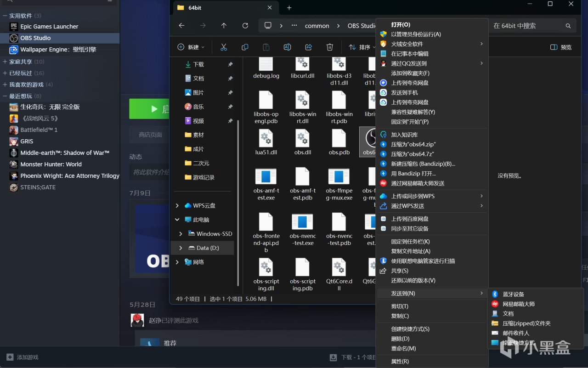Expand the 网络 chevron in Explorer sidebar
The width and height of the screenshot is (588, 368).
(x=177, y=262)
